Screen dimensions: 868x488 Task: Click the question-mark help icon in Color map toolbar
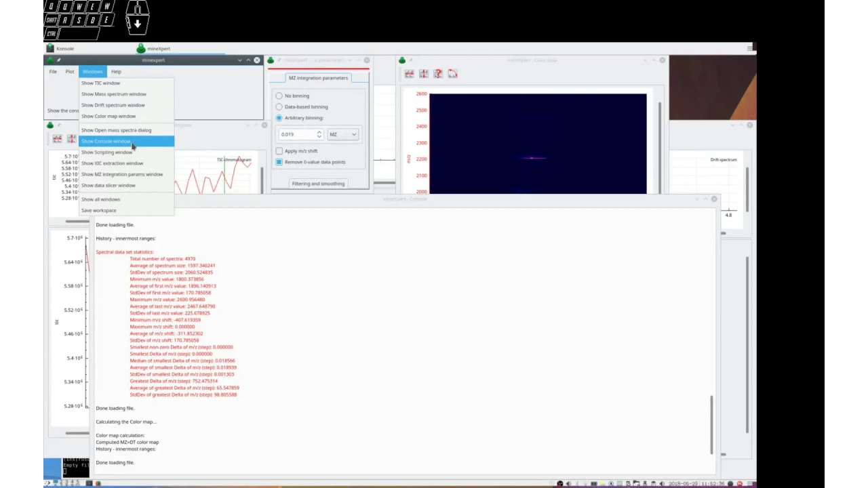[x=438, y=74]
